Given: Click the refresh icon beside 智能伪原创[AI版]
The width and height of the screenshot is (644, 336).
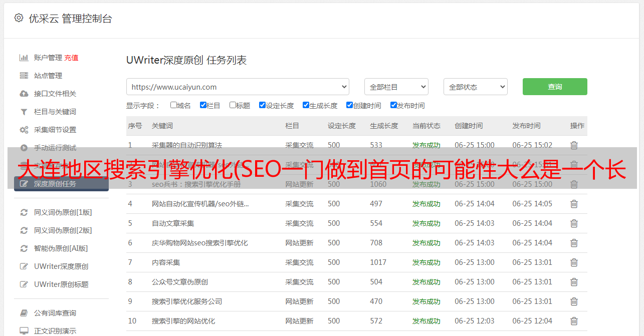Looking at the screenshot, I should pos(24,248).
